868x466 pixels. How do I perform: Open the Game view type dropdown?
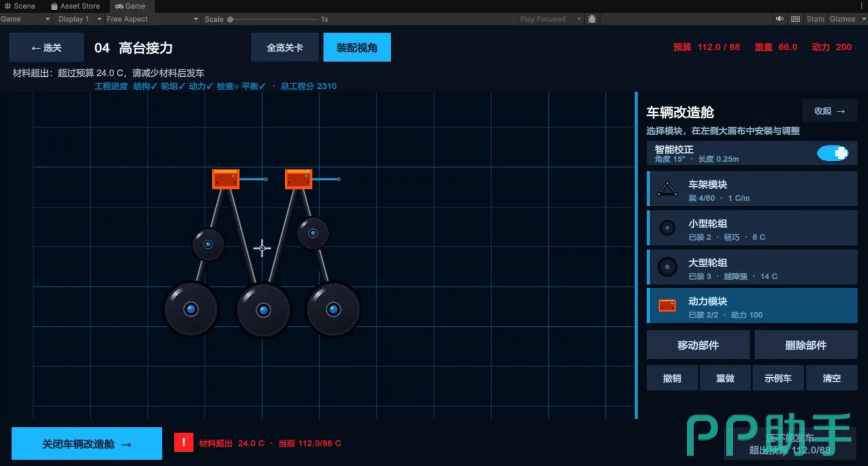click(25, 19)
